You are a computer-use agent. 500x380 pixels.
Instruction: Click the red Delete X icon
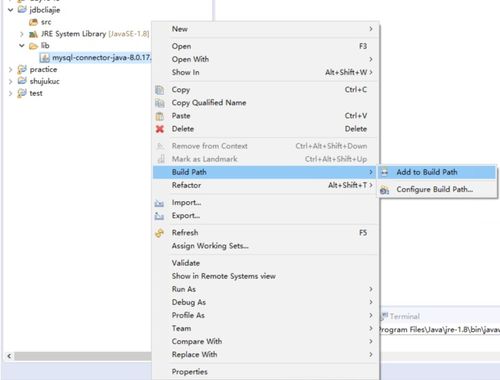(160, 129)
